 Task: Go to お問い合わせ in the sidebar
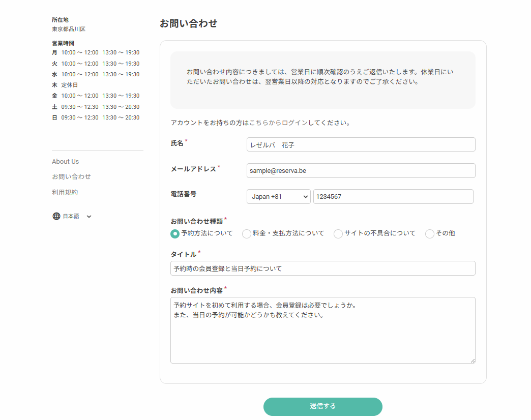71,177
